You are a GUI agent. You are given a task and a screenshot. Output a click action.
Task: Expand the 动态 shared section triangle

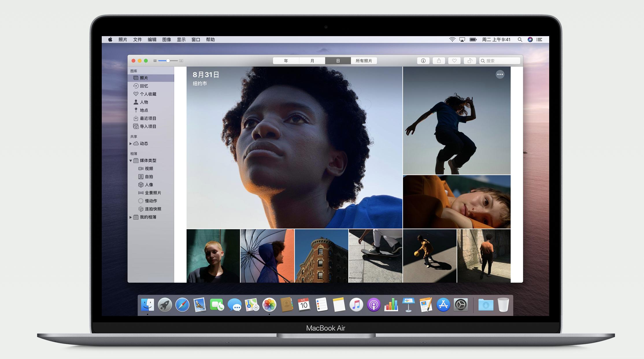point(131,144)
